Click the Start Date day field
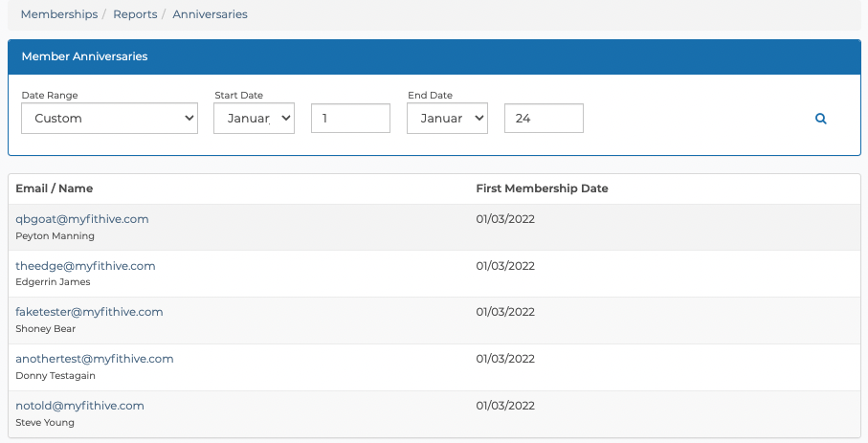 pos(350,118)
